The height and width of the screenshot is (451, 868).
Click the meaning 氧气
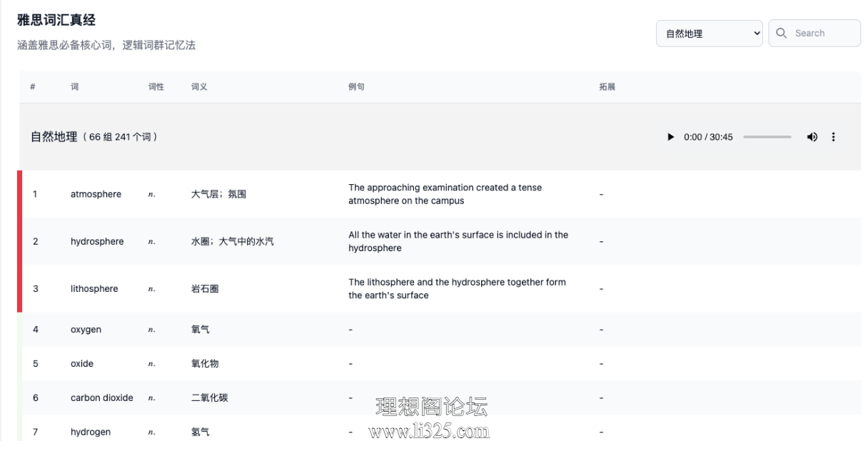[201, 330]
